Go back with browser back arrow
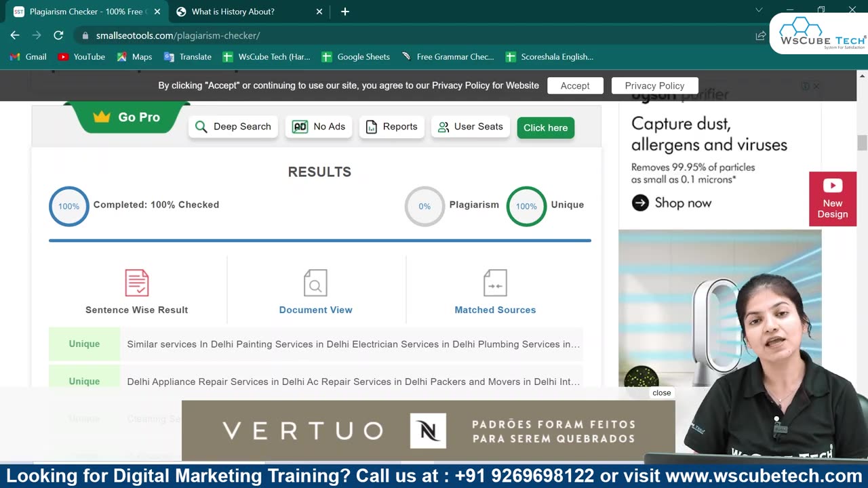This screenshot has width=868, height=488. click(15, 35)
